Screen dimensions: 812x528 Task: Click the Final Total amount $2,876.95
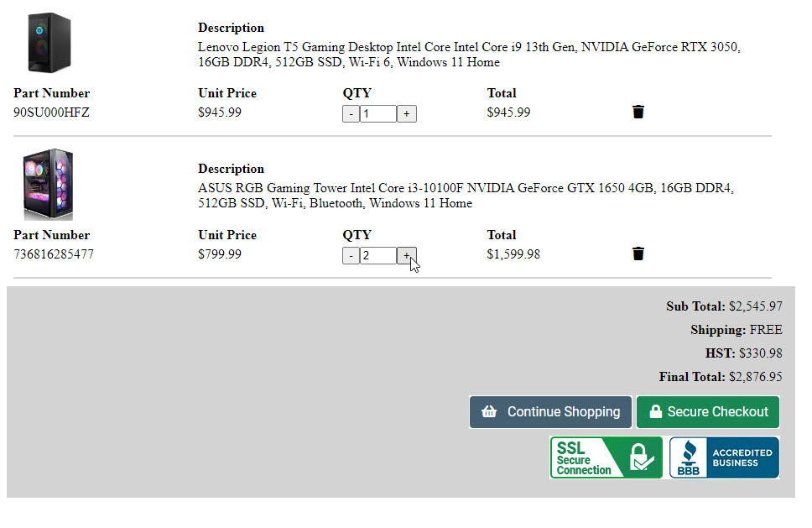tap(755, 377)
